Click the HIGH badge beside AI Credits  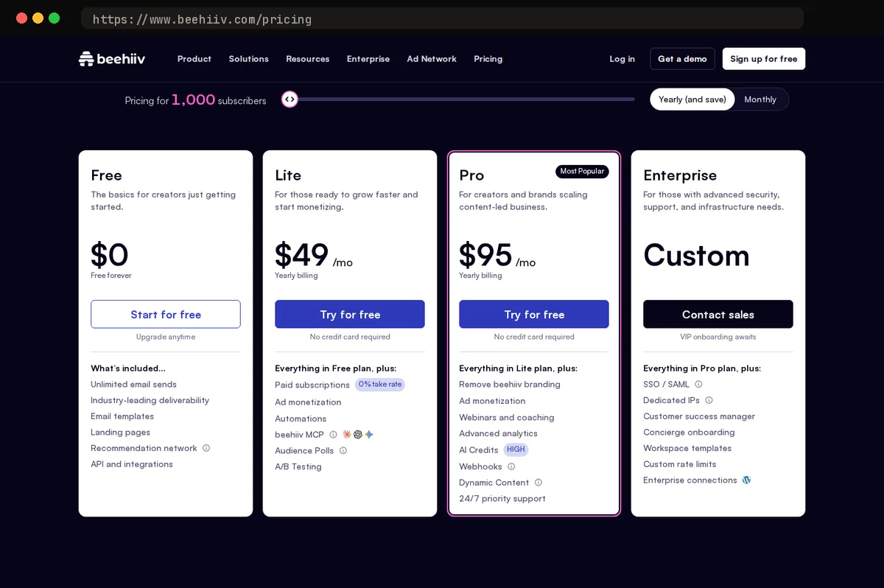(516, 449)
